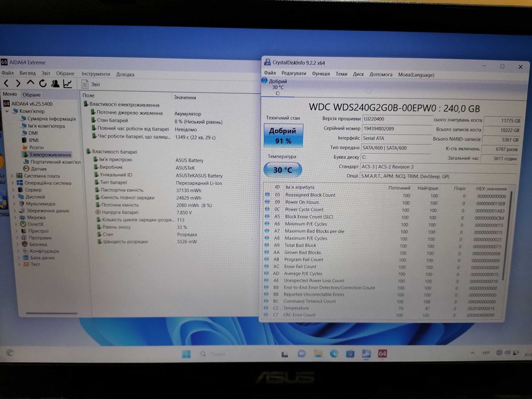
Task: Open the Допомога menu in CrystalDiskInfo
Action: (x=381, y=74)
